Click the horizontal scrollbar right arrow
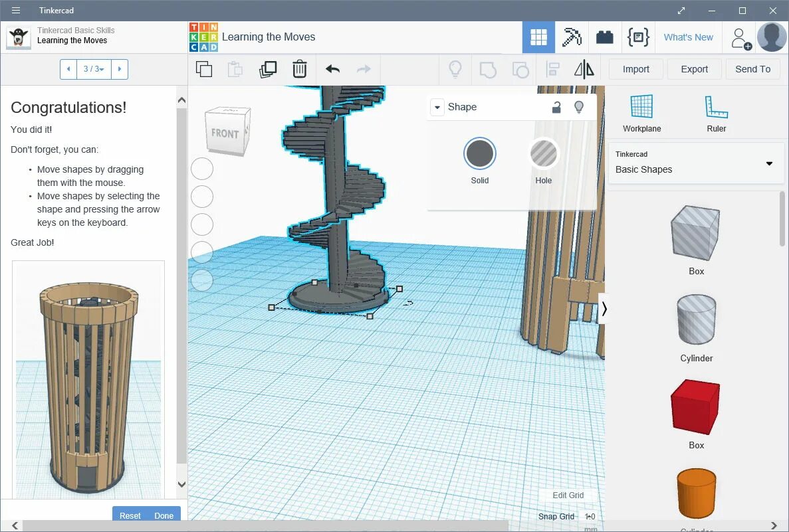Screen dimensions: 789x532 pyautogui.click(x=774, y=526)
